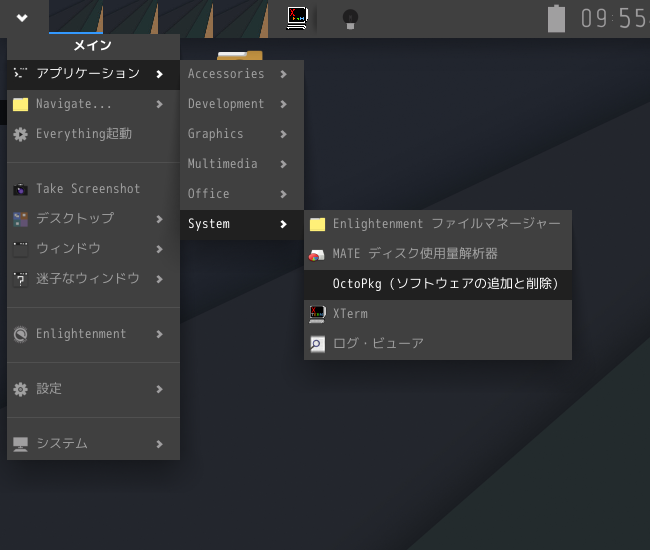Click the gear icon beside 設定
Screen dimensions: 650x550
[20, 389]
